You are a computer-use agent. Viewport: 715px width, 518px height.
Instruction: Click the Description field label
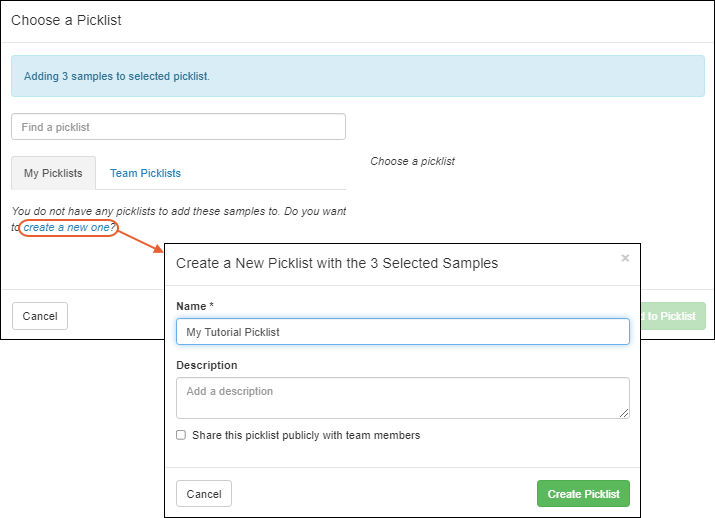tap(207, 365)
